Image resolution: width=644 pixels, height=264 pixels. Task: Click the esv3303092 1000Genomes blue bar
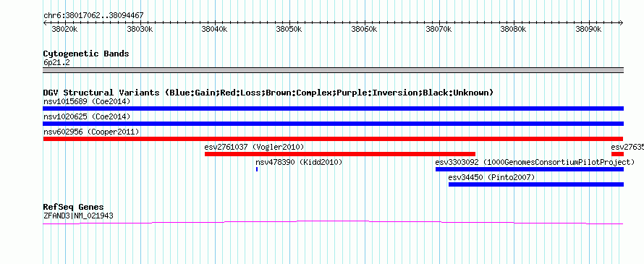tap(530, 169)
